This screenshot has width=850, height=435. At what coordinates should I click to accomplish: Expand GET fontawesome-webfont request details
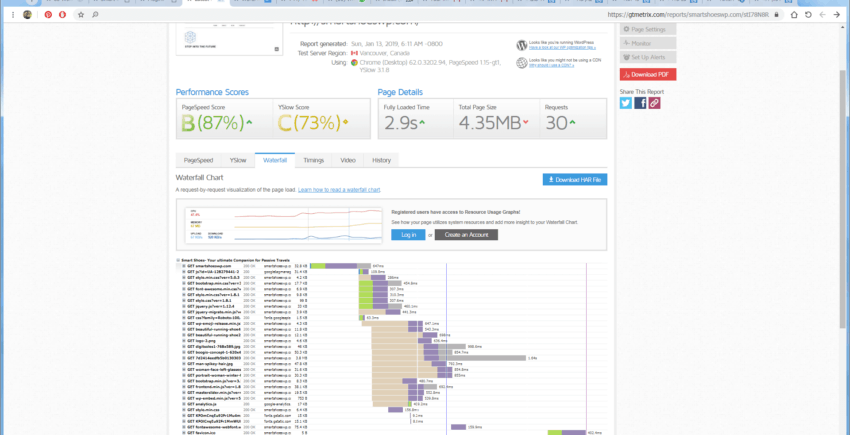tap(184, 427)
